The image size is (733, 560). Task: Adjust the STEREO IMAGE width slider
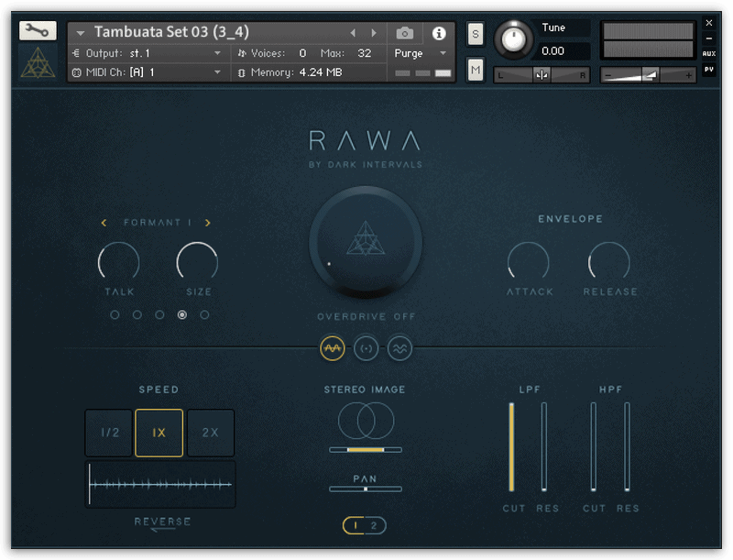tap(366, 450)
